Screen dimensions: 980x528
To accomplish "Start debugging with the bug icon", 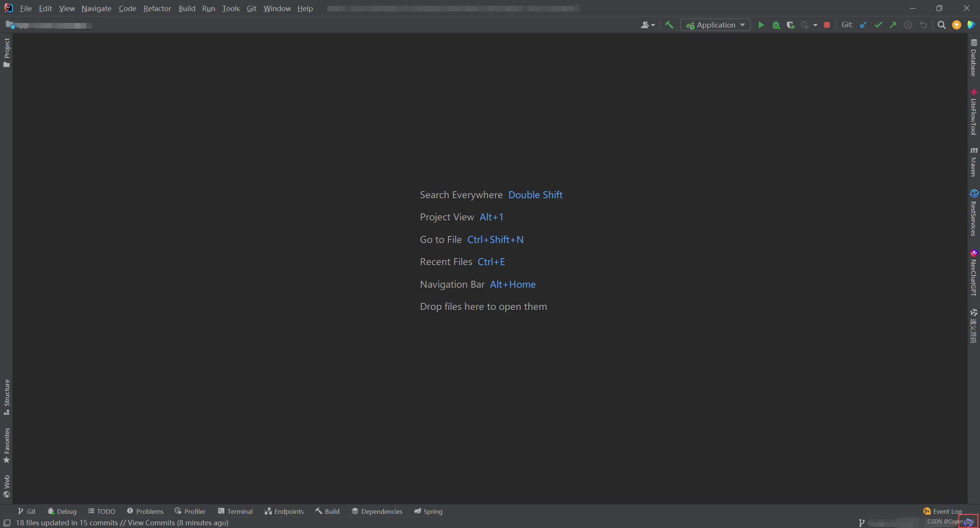I will coord(776,25).
